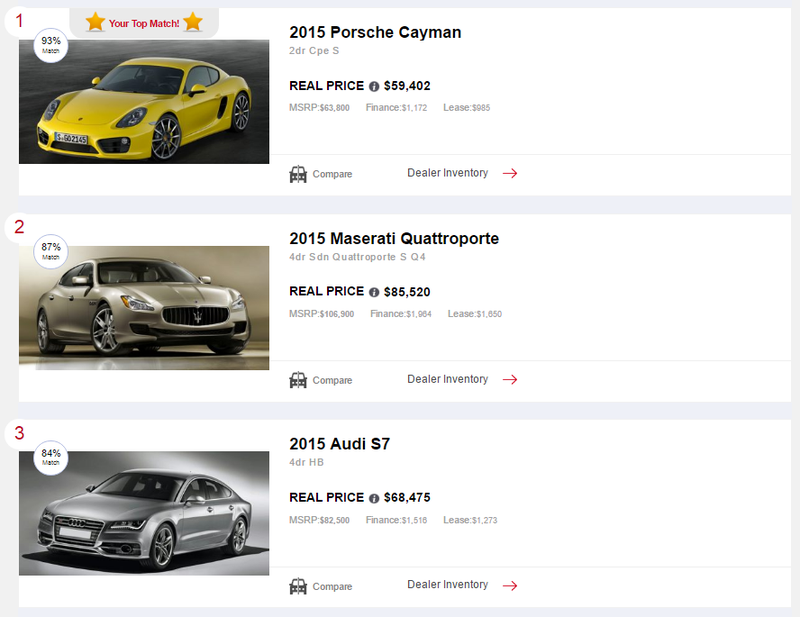Click the 93% Match badge
This screenshot has height=617, width=800.
(x=51, y=45)
